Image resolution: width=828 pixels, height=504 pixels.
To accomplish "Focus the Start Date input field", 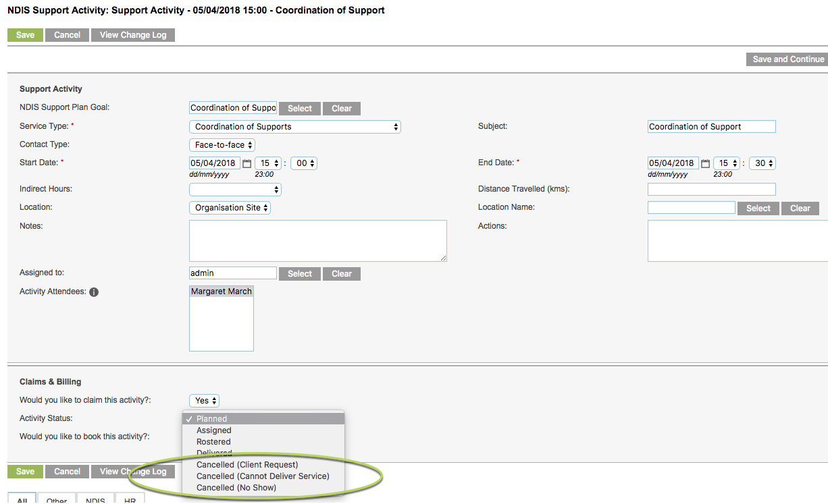I will (215, 163).
